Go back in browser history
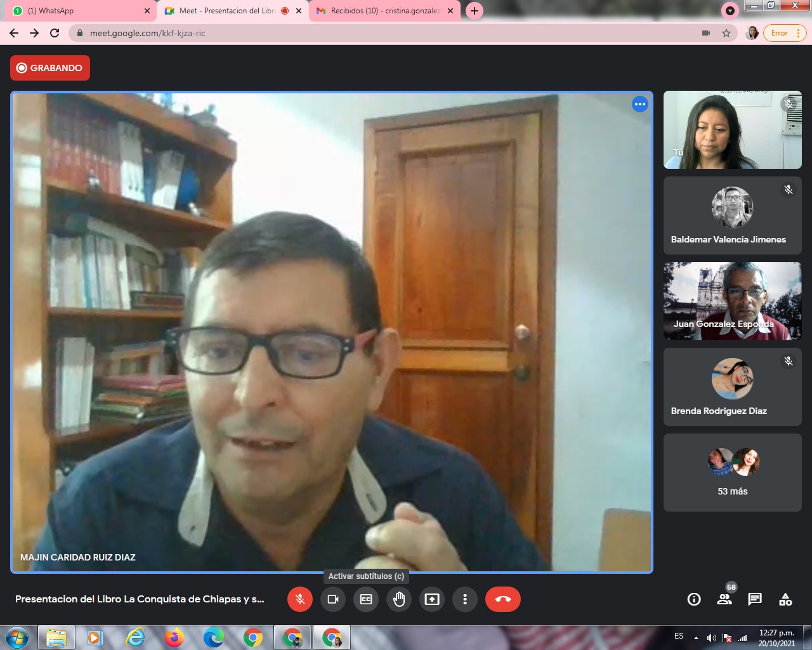This screenshot has width=812, height=650. [14, 33]
